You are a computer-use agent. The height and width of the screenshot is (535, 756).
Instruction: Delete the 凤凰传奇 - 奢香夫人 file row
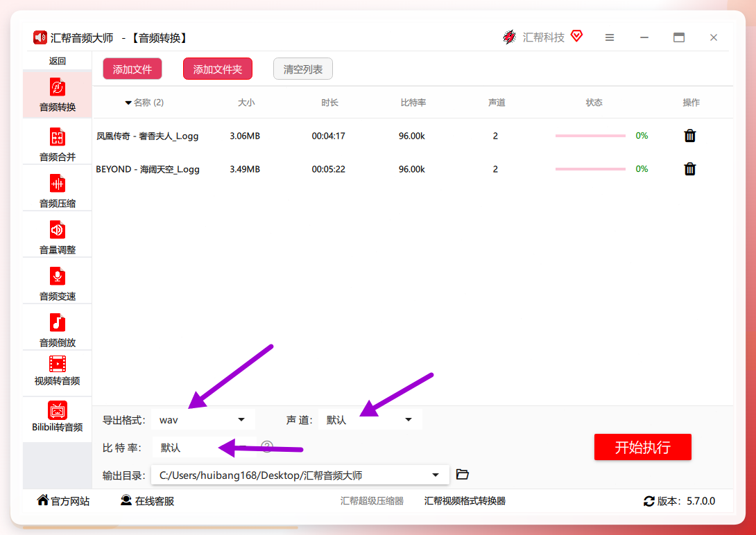pyautogui.click(x=690, y=136)
